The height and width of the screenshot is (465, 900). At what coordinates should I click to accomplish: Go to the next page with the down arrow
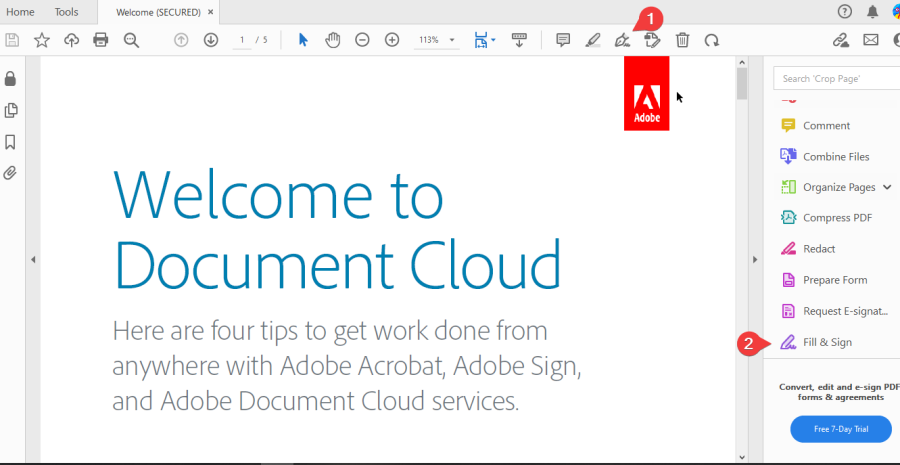click(x=210, y=40)
